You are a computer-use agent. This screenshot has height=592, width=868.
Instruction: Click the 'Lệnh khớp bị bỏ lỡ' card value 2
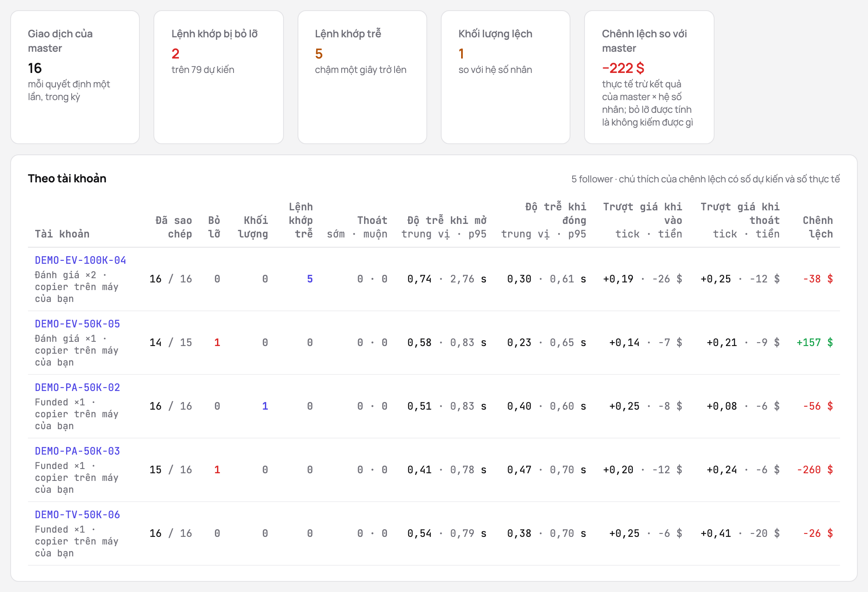pos(175,54)
